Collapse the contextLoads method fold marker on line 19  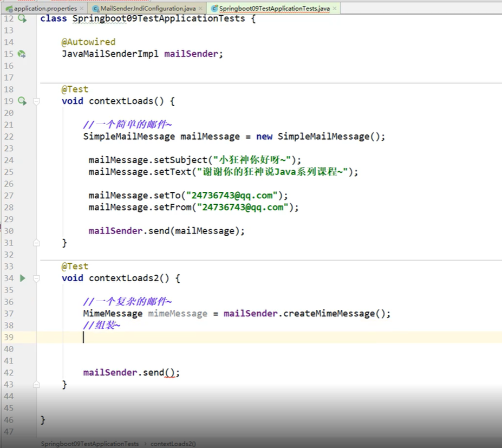click(36, 101)
